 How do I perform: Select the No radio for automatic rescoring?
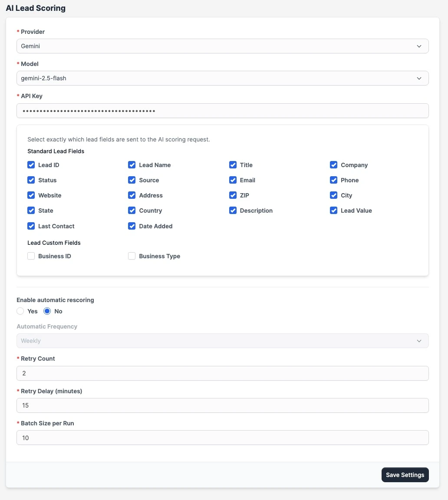click(x=47, y=311)
